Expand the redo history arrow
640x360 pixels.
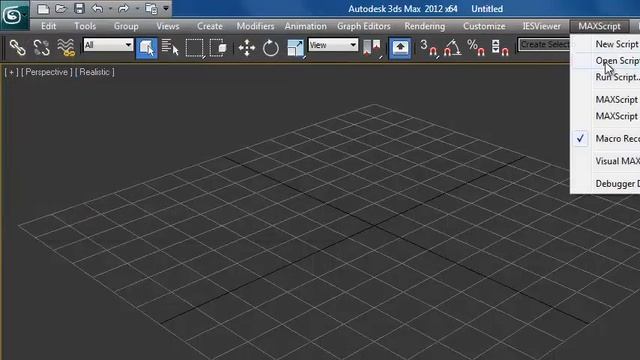137,9
